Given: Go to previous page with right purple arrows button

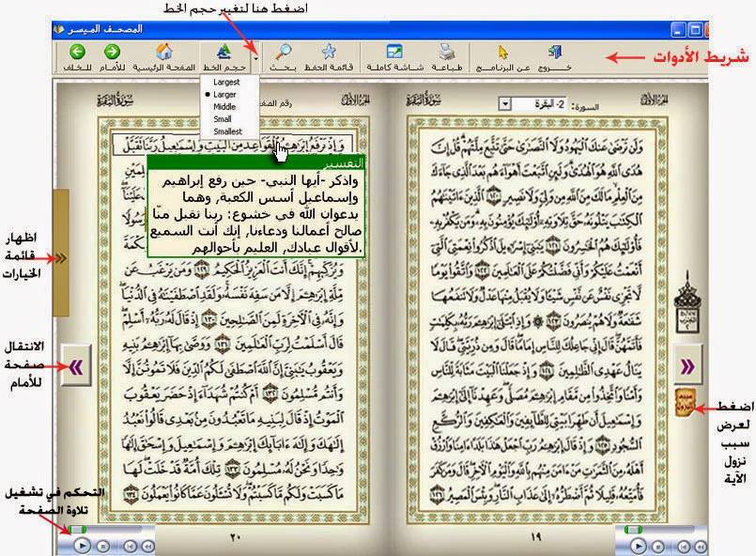Looking at the screenshot, I should (687, 366).
